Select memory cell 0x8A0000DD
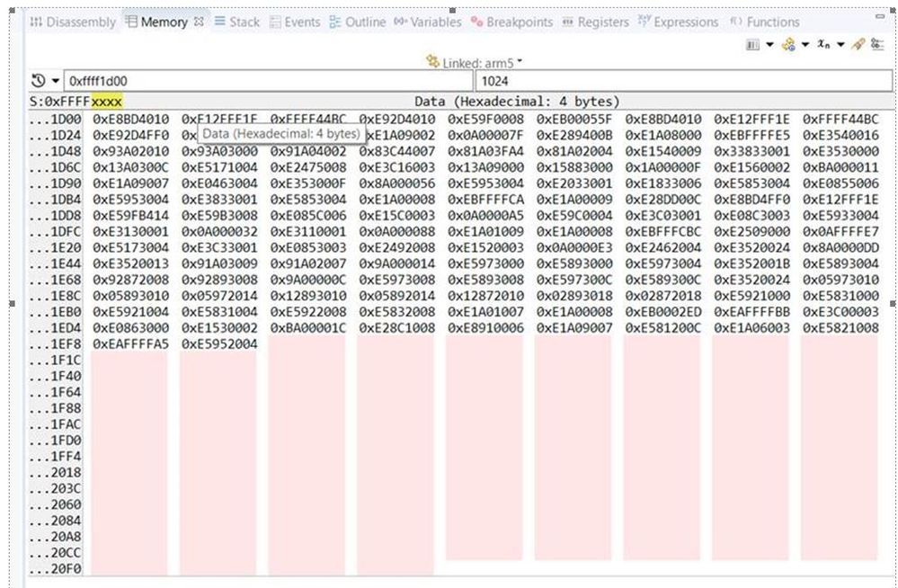Image resolution: width=898 pixels, height=588 pixels. pyautogui.click(x=840, y=247)
